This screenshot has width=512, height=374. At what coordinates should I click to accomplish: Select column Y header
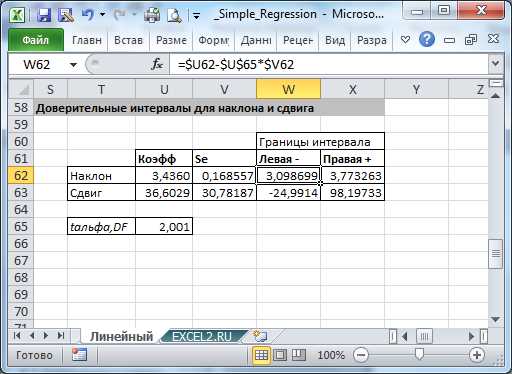(416, 89)
